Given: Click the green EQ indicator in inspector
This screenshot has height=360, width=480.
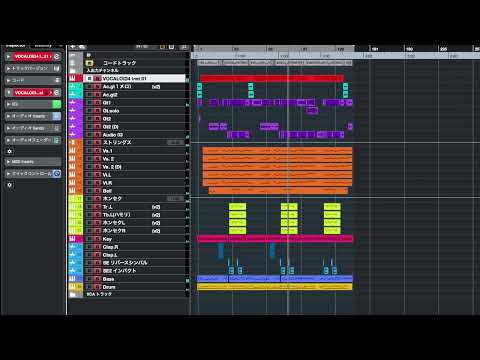Looking at the screenshot, I should [57, 104].
